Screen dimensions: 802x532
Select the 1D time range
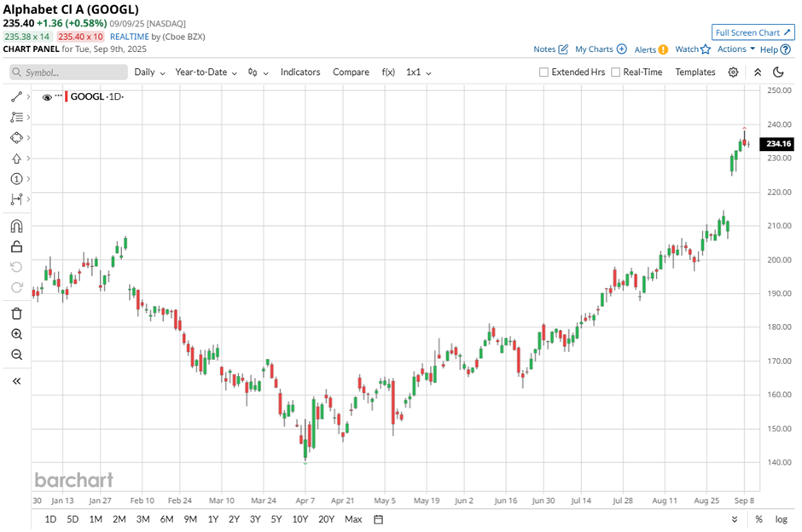50,519
